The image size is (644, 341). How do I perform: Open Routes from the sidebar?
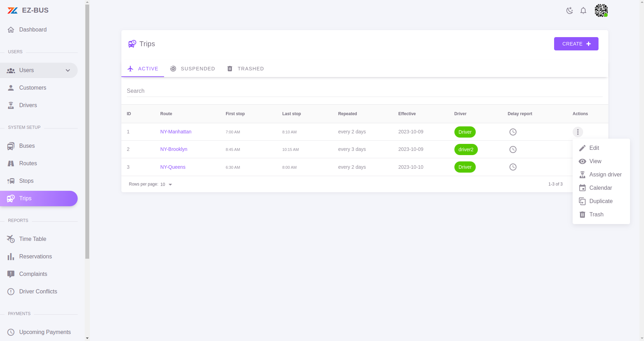(x=11, y=163)
